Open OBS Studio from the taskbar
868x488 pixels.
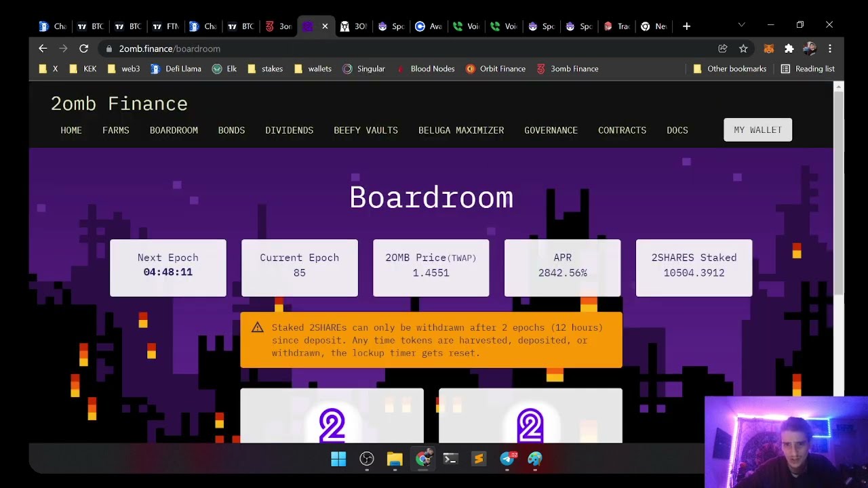[x=367, y=459]
